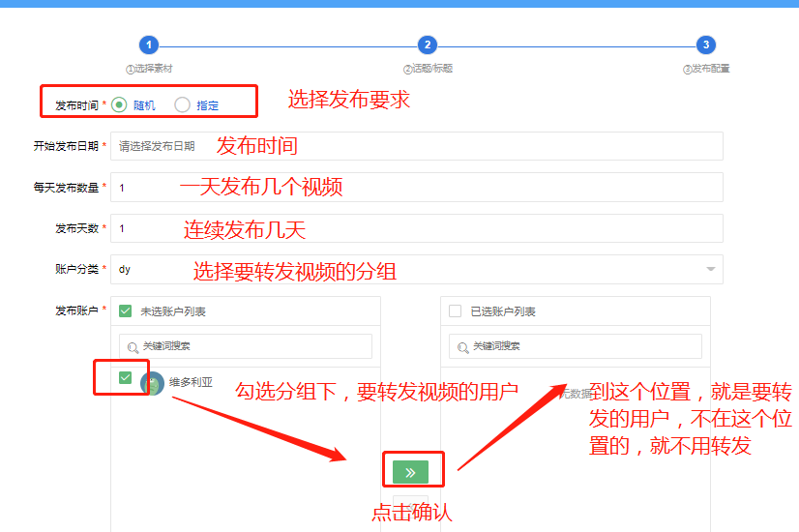
Task: Expand the 账户分类 dropdown arrow
Action: [x=711, y=269]
